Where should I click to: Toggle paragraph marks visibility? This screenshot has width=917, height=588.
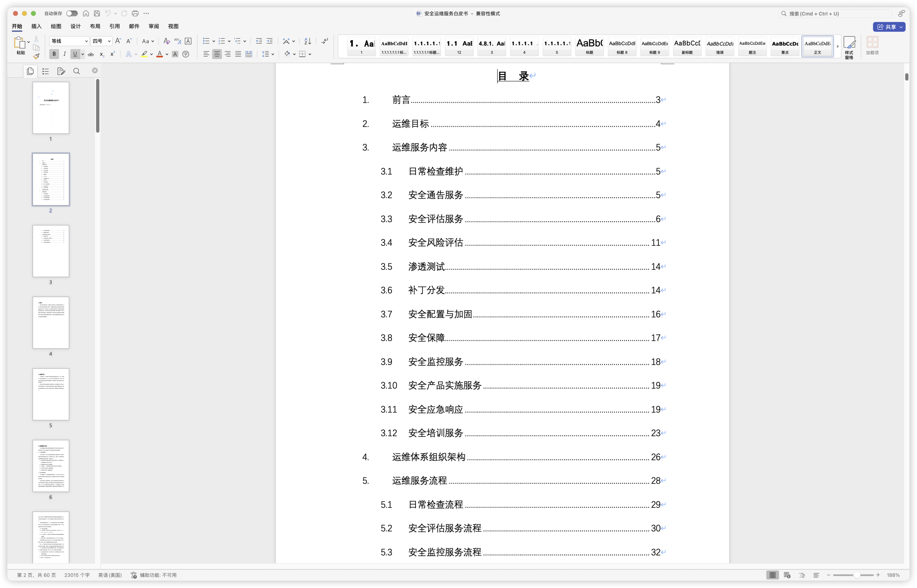tap(325, 41)
